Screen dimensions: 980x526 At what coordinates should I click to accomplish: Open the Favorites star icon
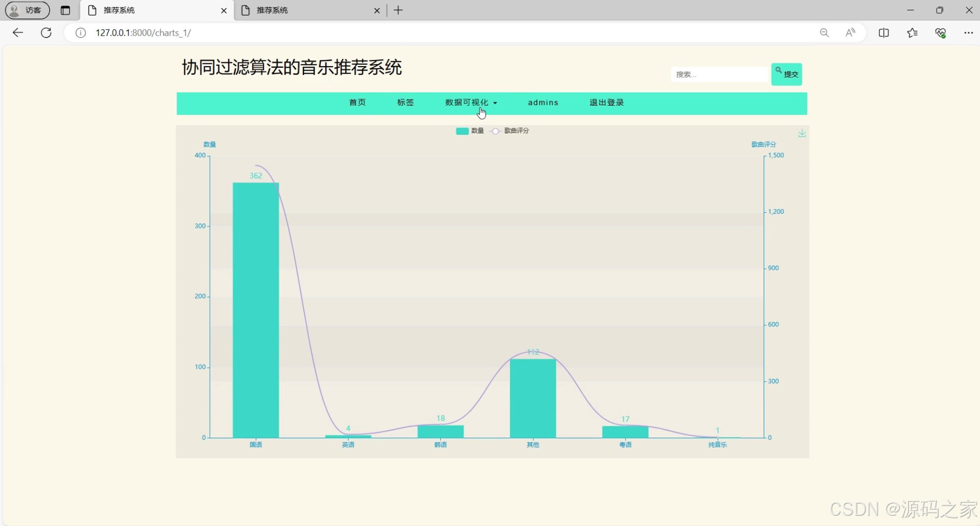(x=912, y=33)
